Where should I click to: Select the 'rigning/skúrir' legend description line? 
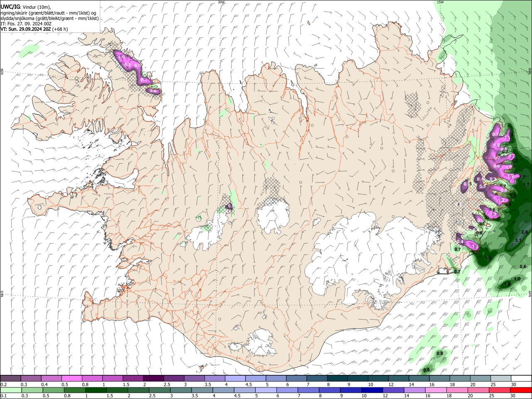point(49,13)
